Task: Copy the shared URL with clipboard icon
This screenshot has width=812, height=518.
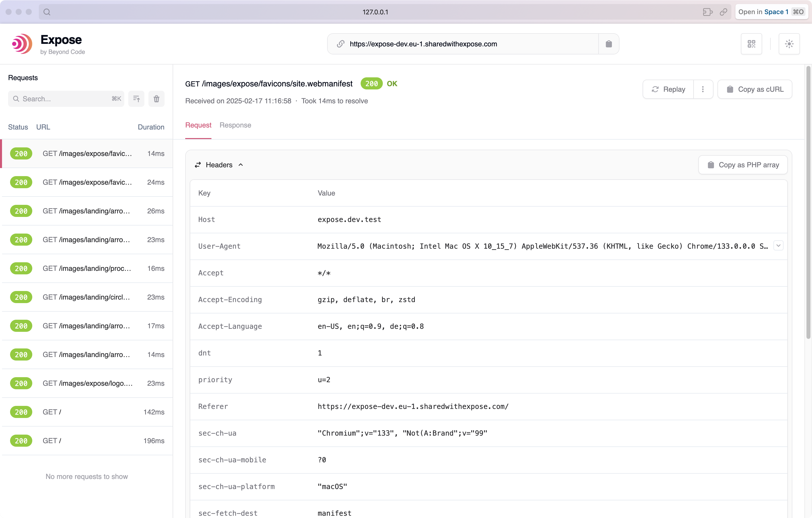Action: (608, 44)
